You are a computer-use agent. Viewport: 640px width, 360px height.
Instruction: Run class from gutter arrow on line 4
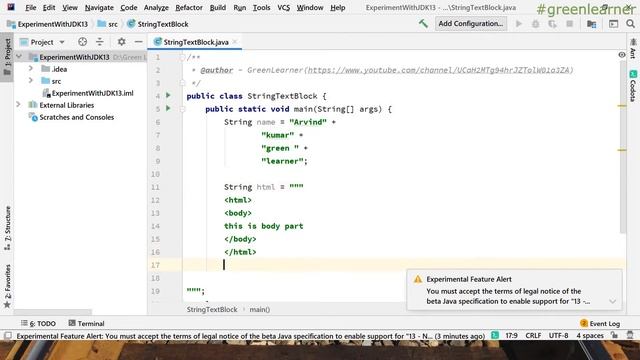pos(168,95)
